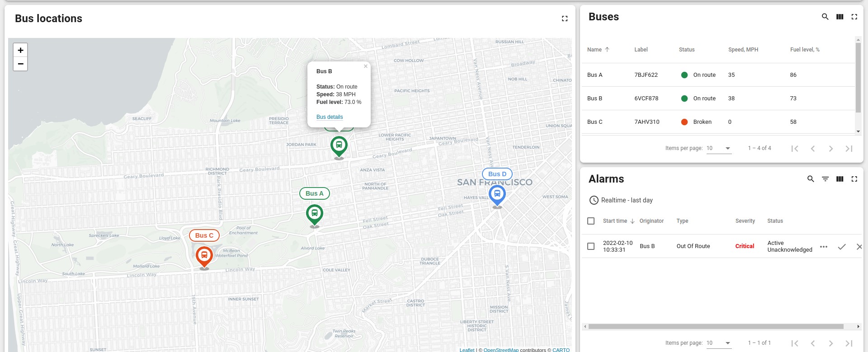868x352 pixels.
Task: Open Bus details link in popup
Action: 330,117
